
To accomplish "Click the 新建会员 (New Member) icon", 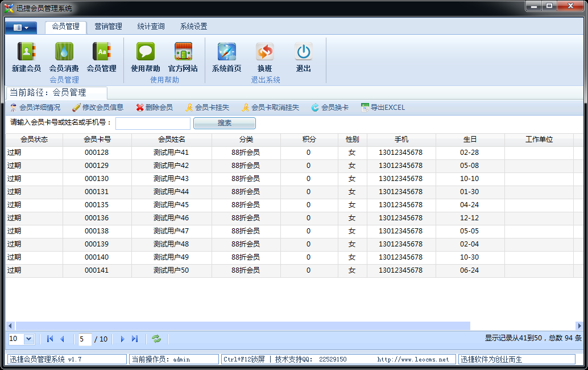I will (x=26, y=52).
